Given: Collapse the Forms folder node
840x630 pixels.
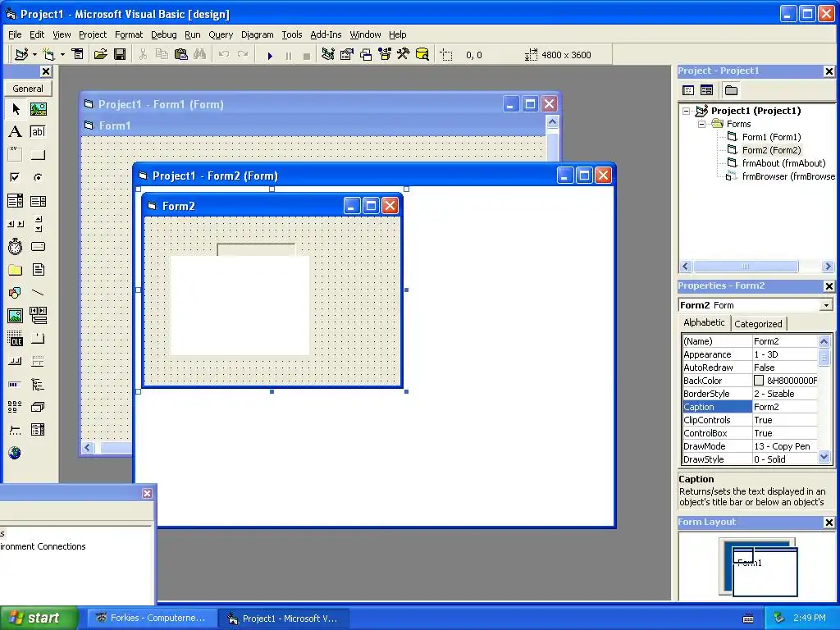Looking at the screenshot, I should [701, 124].
